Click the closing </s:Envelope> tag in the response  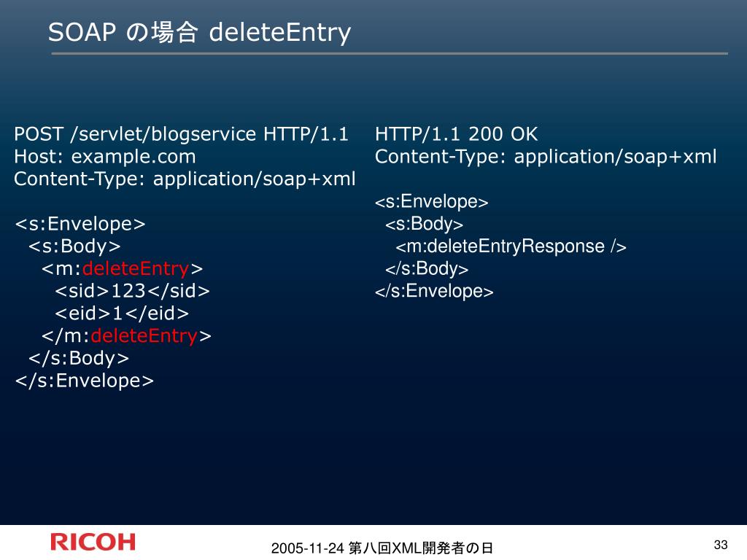click(x=434, y=292)
